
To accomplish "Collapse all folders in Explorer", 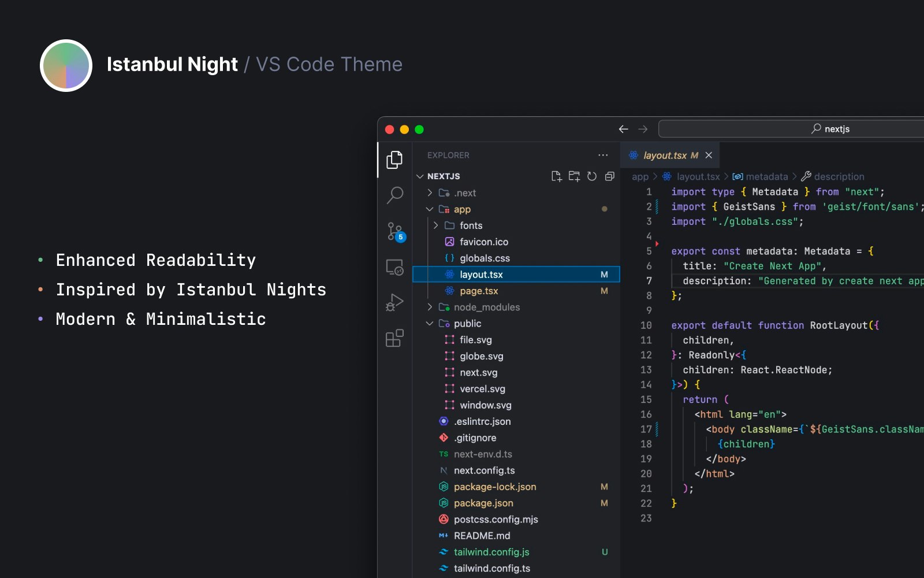I will coord(610,176).
